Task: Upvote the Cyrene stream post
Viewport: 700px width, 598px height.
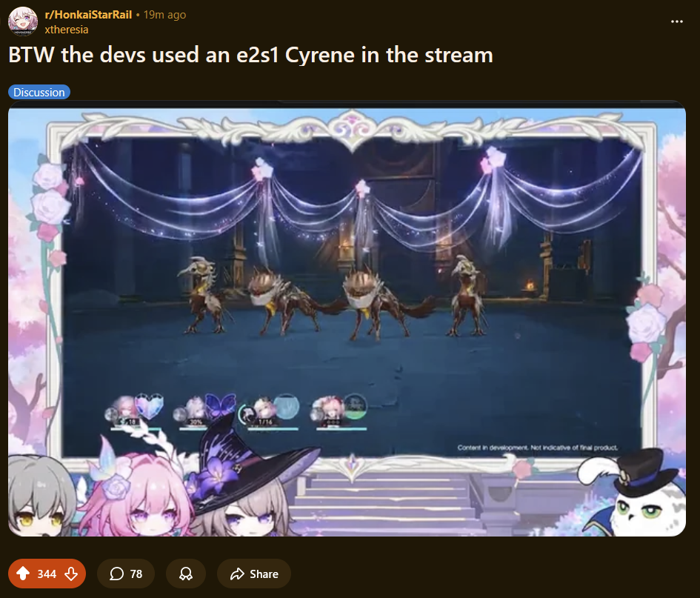Action: pos(23,574)
